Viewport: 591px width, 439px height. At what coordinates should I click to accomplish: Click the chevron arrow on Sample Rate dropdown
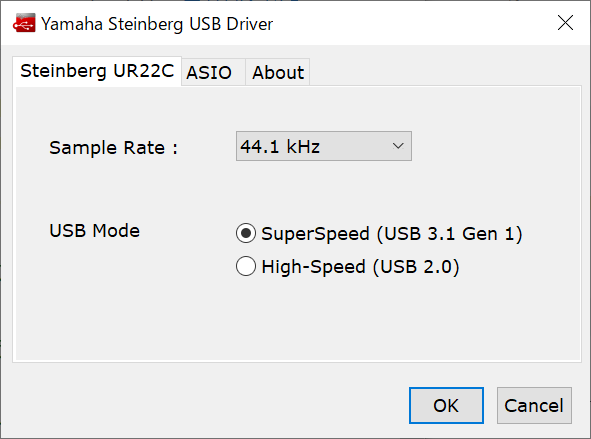coord(398,146)
